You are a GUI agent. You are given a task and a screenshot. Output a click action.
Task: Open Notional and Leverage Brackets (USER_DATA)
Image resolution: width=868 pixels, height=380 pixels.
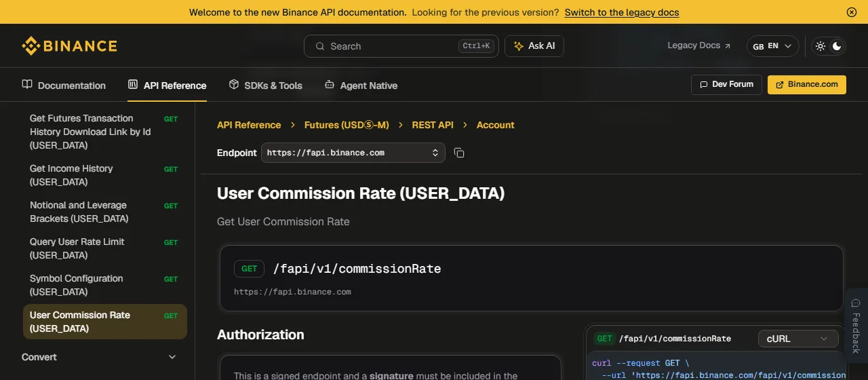104,212
